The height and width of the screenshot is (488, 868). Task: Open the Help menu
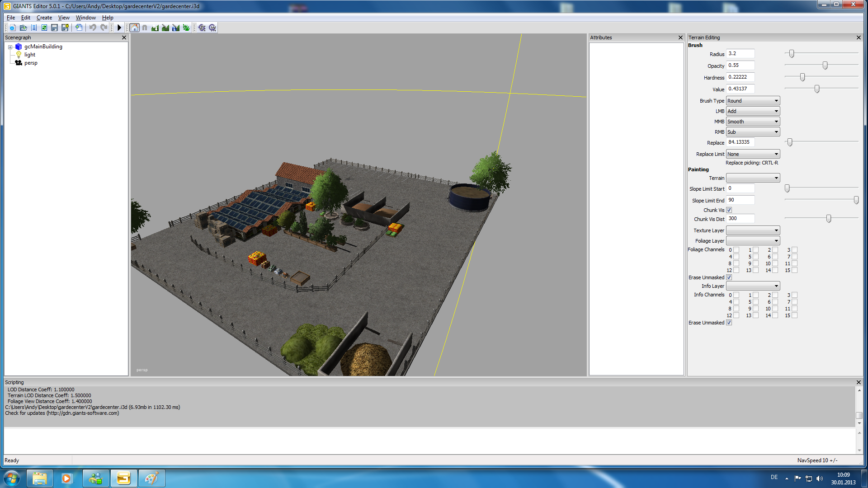coord(108,18)
